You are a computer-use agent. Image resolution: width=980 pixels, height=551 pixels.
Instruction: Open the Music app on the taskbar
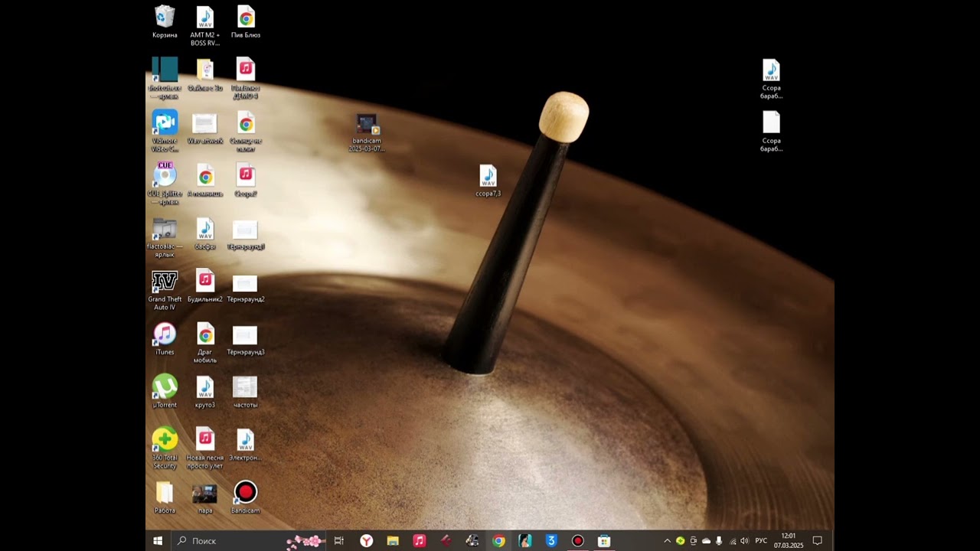tap(419, 541)
